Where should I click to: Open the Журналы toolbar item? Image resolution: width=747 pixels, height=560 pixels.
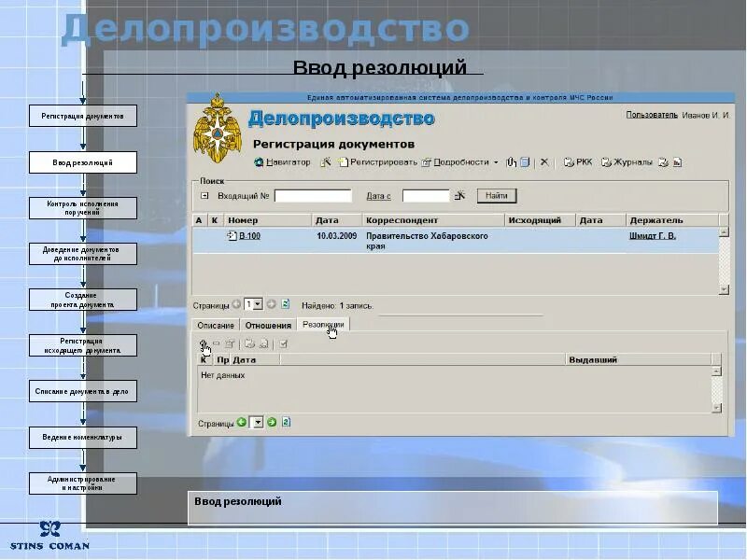[x=627, y=162]
